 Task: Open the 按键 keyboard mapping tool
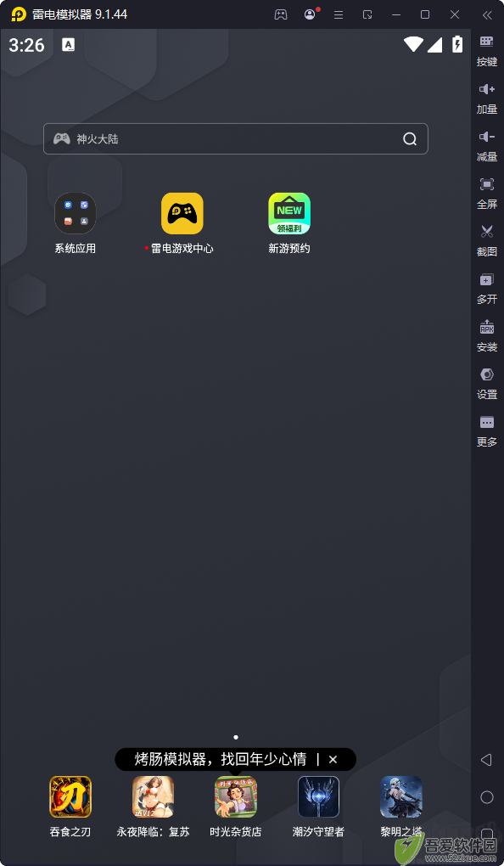coord(486,51)
